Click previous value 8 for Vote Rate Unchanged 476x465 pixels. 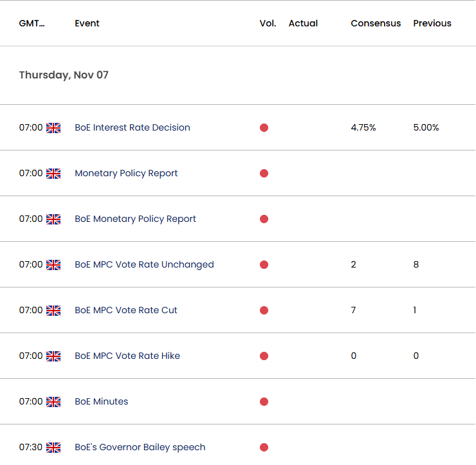point(416,265)
